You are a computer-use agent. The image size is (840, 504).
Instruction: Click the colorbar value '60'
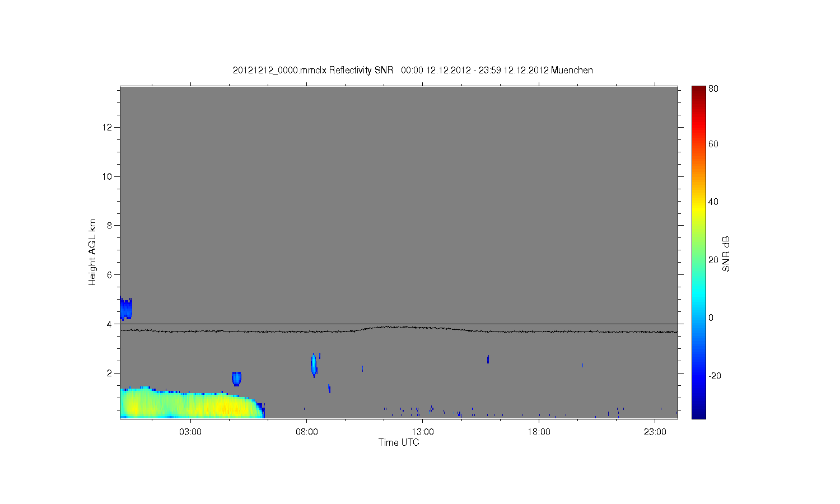pyautogui.click(x=713, y=144)
